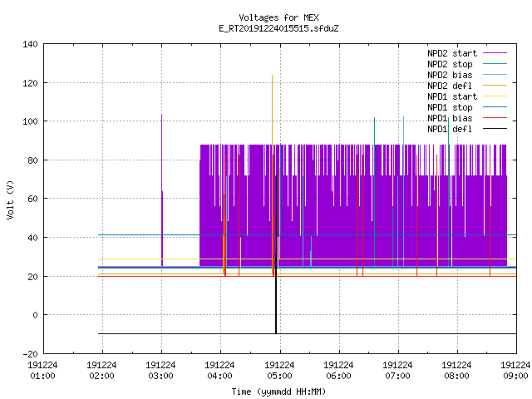Select the 'NPD2 bias' legend label
Image resolution: width=532 pixels, height=399 pixels.
click(x=450, y=75)
